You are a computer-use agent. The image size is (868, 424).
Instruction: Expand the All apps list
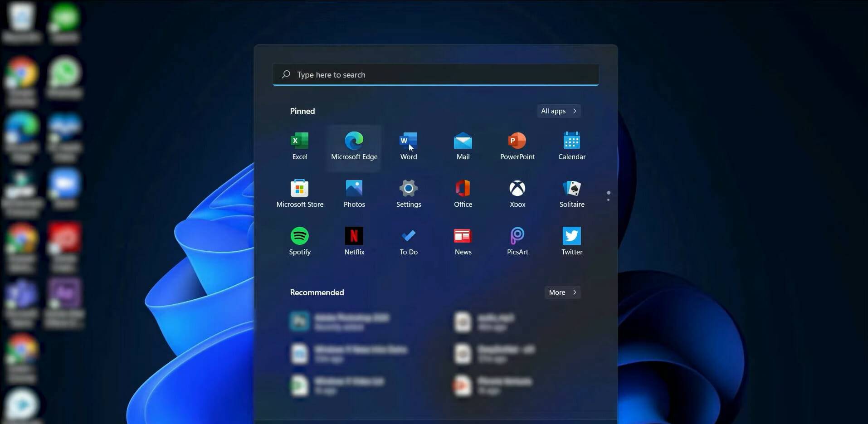pos(558,111)
